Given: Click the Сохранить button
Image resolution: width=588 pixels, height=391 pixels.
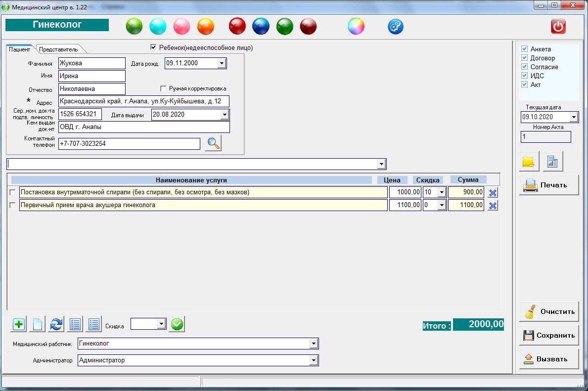Looking at the screenshot, I should (x=549, y=335).
